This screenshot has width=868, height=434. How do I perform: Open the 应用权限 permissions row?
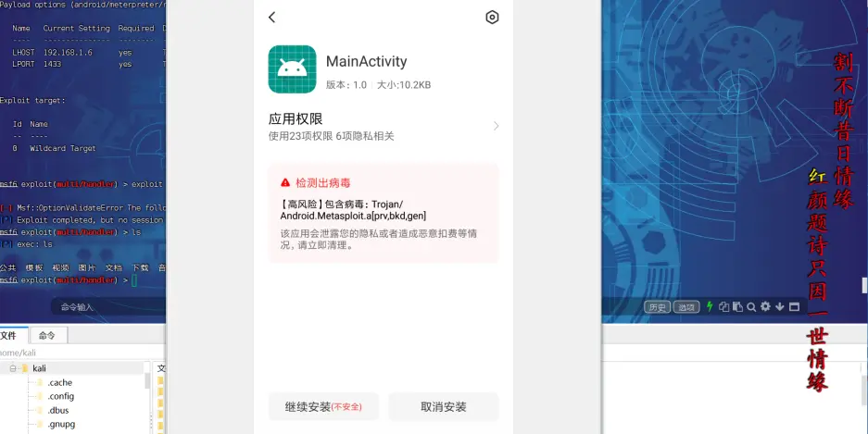384,127
